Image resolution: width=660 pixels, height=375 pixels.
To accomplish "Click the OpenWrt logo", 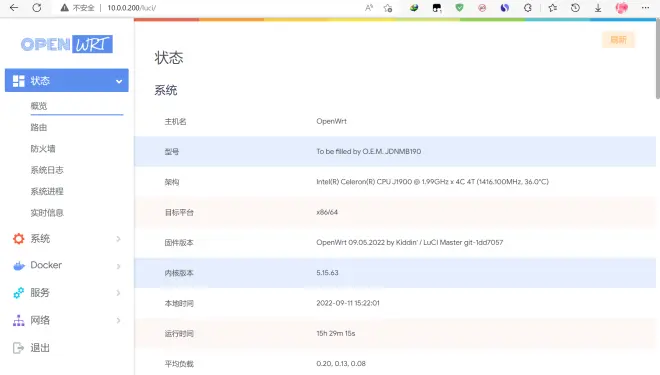I will pos(67,44).
